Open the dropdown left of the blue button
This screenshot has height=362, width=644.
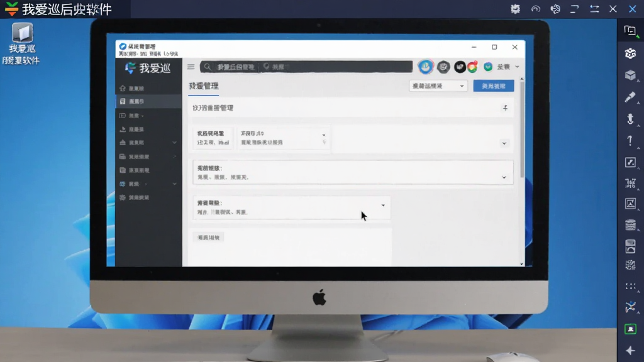coord(438,85)
